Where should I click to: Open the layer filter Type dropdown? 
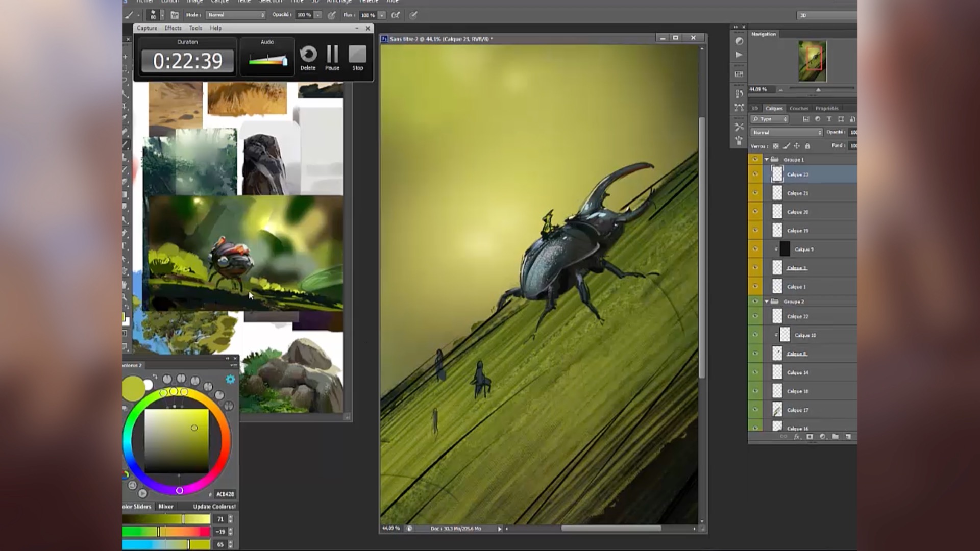point(770,119)
